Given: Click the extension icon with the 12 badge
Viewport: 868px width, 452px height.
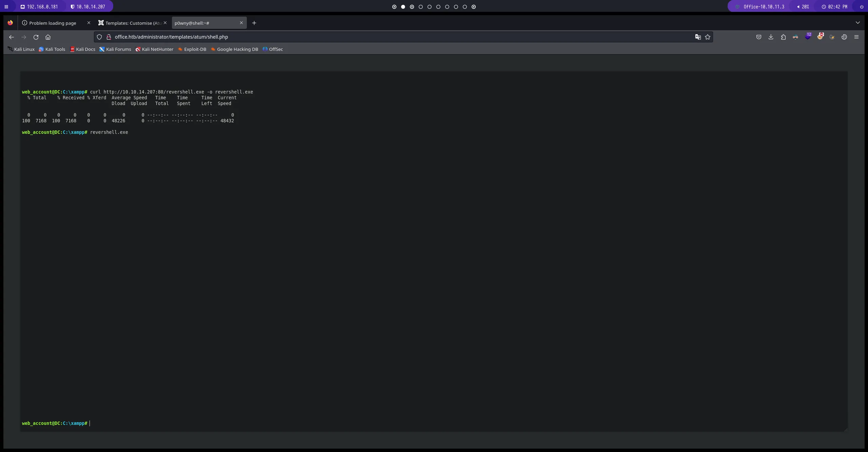Looking at the screenshot, I should point(808,37).
